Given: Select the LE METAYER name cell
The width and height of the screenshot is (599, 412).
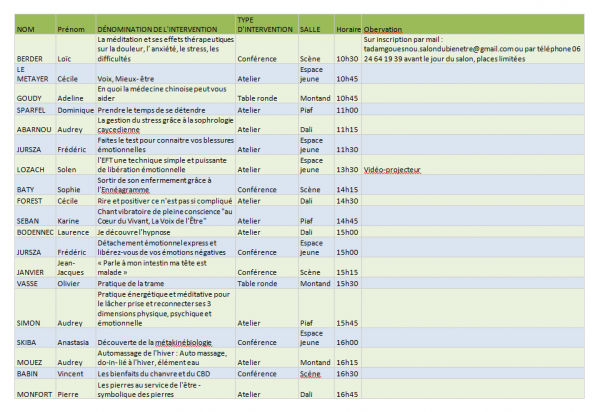Looking at the screenshot, I should click(35, 74).
